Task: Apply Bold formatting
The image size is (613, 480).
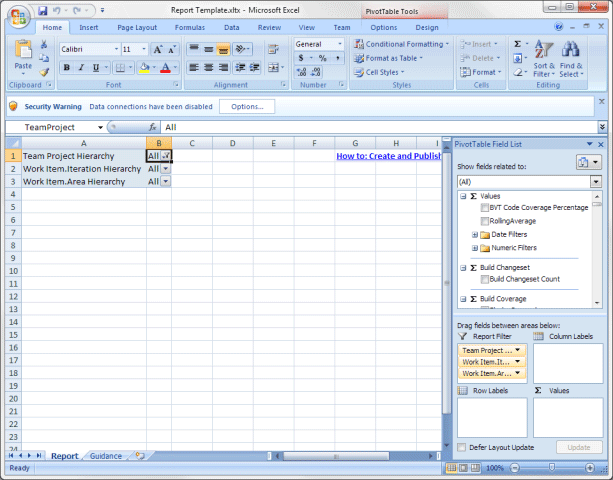Action: tap(67, 68)
